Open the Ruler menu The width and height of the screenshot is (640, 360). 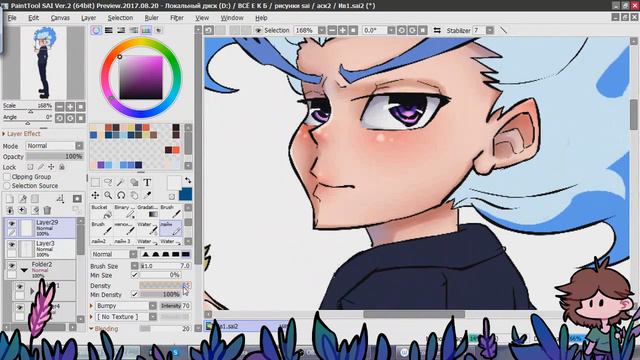coord(151,18)
